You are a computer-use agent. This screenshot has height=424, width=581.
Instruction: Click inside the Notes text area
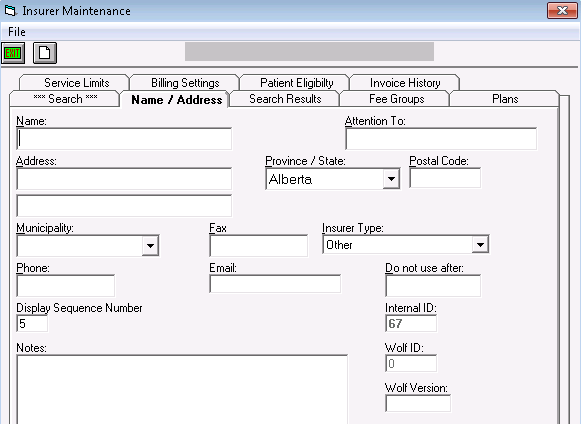182,389
